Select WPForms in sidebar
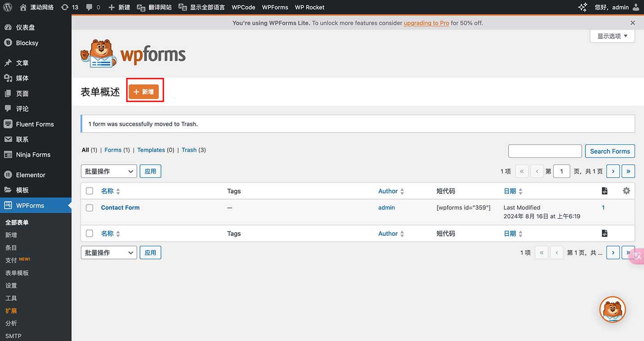The width and height of the screenshot is (644, 341). coord(36,206)
